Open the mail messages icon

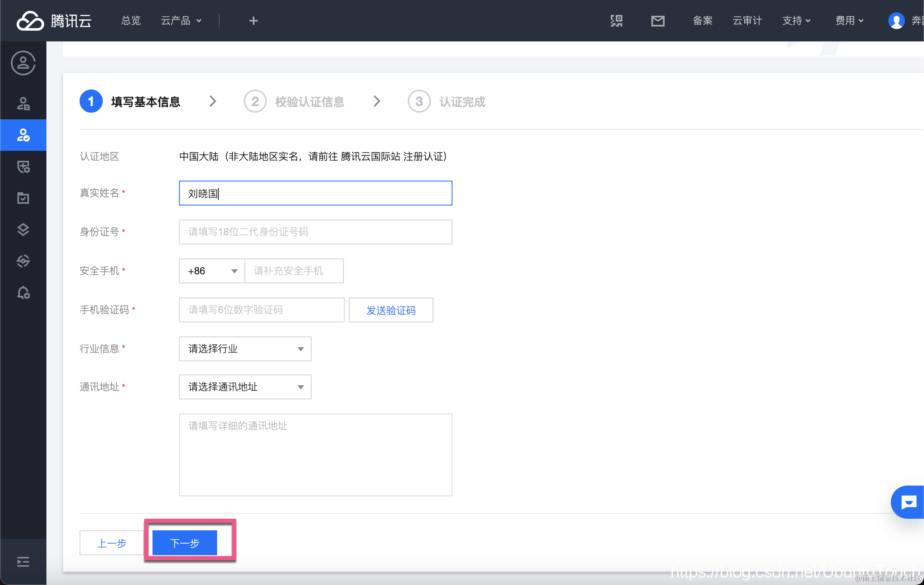(658, 21)
